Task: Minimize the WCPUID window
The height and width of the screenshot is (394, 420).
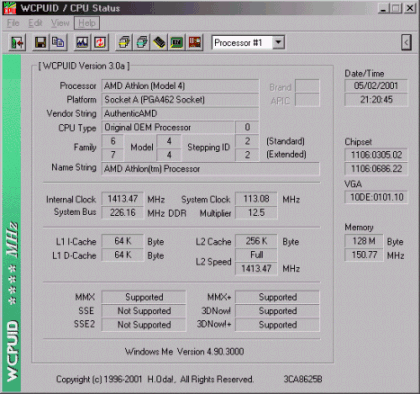Action: (383, 8)
